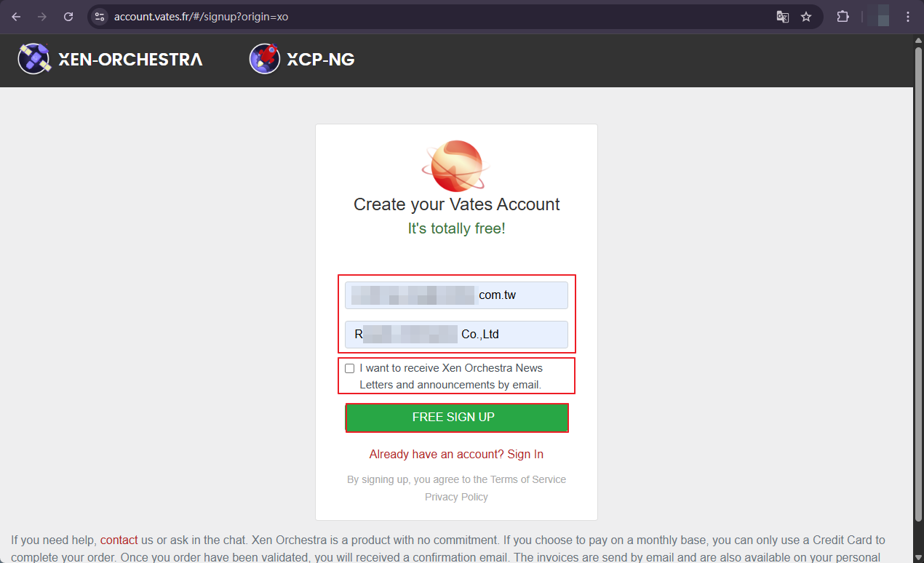
Task: Click the contact link in help text
Action: tap(119, 540)
